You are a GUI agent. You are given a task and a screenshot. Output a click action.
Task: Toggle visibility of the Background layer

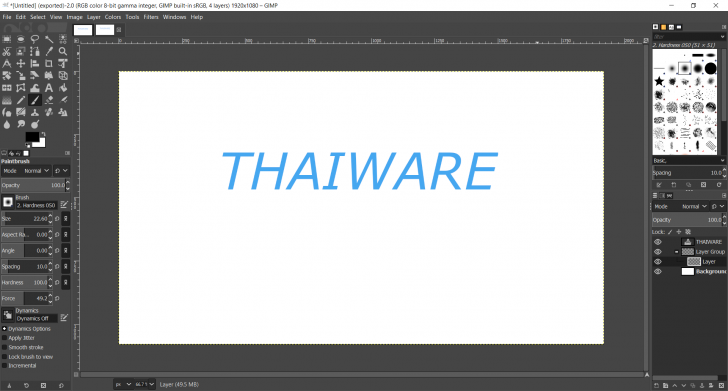657,272
